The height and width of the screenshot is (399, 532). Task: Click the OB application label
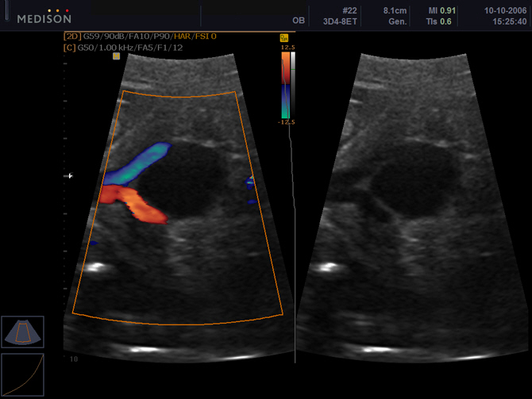pyautogui.click(x=299, y=21)
